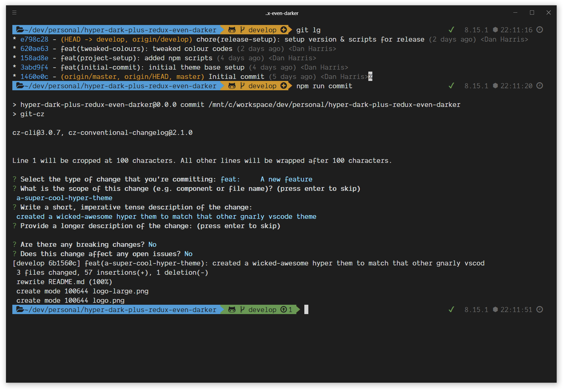The height and width of the screenshot is (392, 564).
Task: Click the a-super-cool-hyper-theme scope text
Action: [64, 198]
